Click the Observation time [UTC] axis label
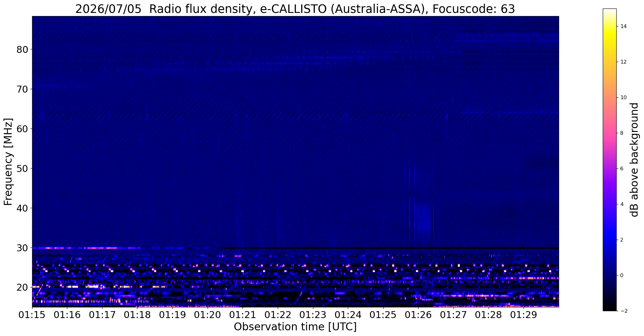This screenshot has height=336, width=644. (295, 327)
